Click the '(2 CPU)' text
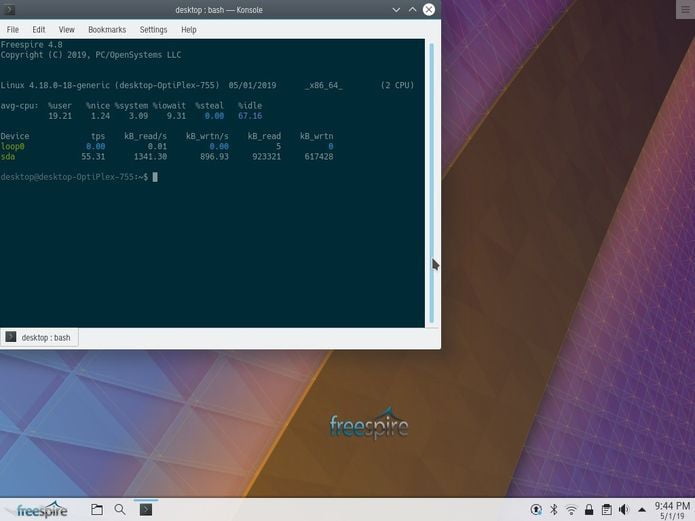This screenshot has height=521, width=695. (397, 85)
